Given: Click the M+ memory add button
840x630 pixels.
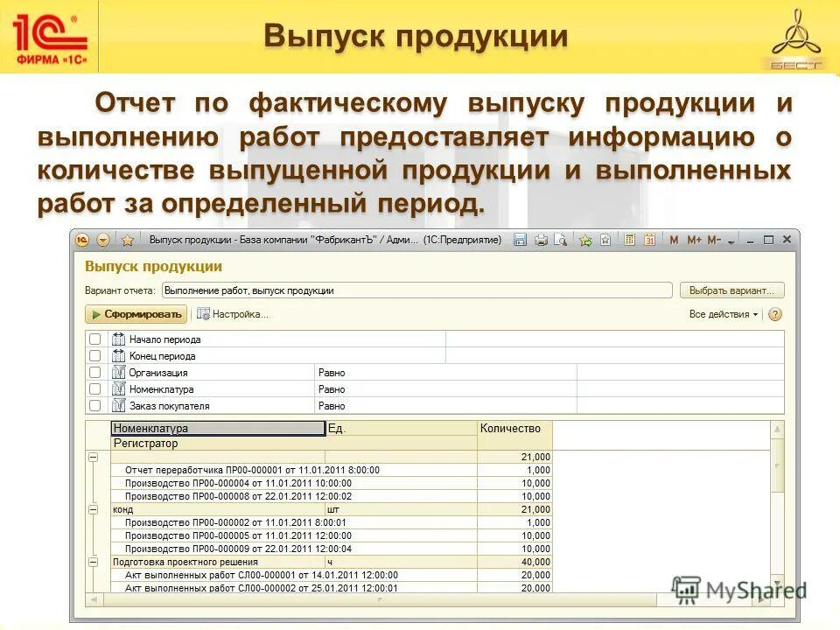Looking at the screenshot, I should pyautogui.click(x=694, y=240).
